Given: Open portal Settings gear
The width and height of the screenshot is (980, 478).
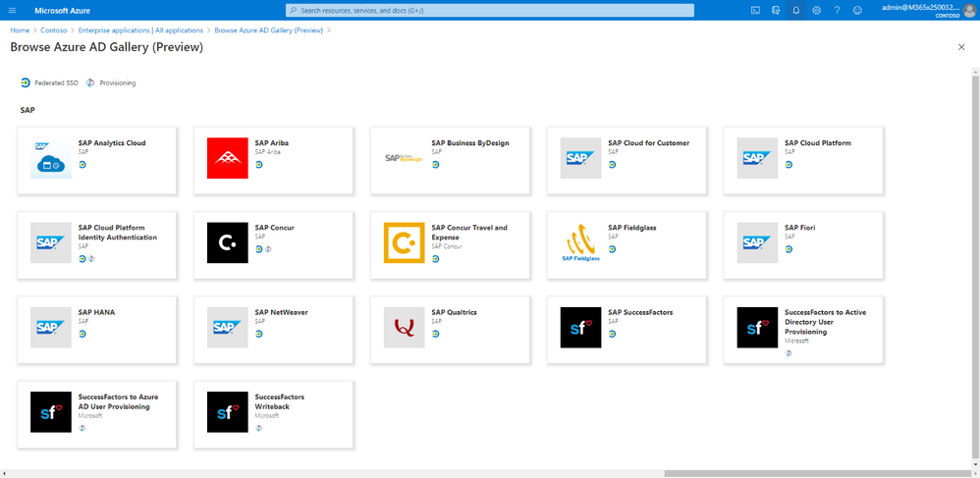Looking at the screenshot, I should [x=816, y=10].
